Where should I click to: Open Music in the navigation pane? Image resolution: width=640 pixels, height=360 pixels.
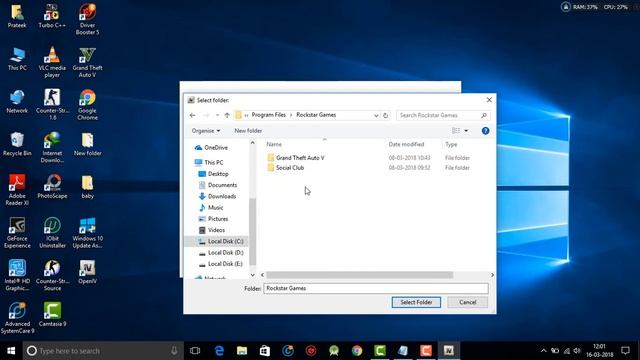click(216, 207)
